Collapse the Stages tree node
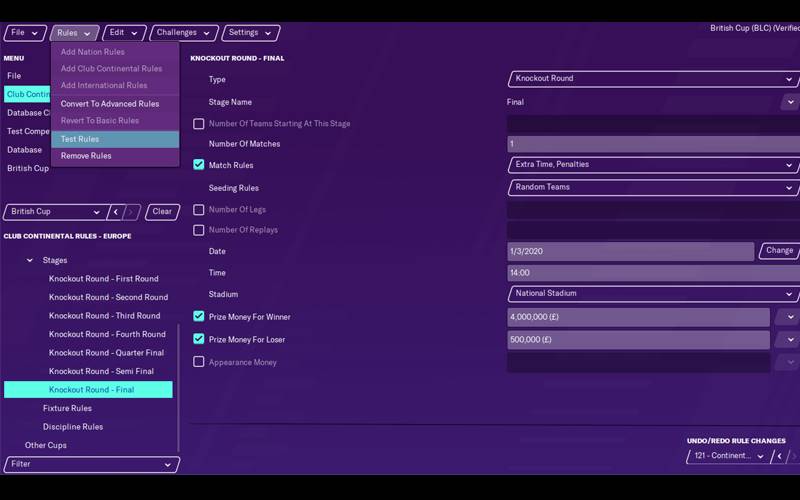This screenshot has width=800, height=500. tap(30, 261)
